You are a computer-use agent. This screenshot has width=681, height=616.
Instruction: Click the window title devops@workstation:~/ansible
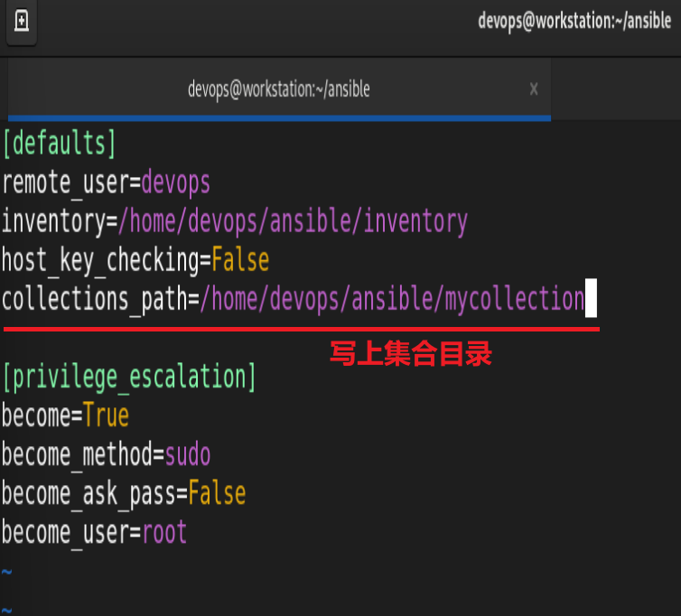pyautogui.click(x=574, y=22)
